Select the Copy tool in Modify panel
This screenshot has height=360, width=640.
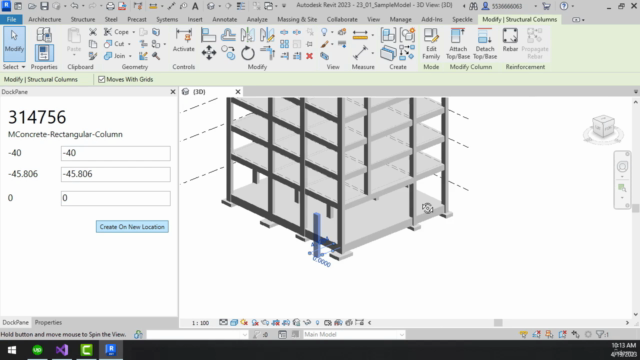tap(229, 53)
